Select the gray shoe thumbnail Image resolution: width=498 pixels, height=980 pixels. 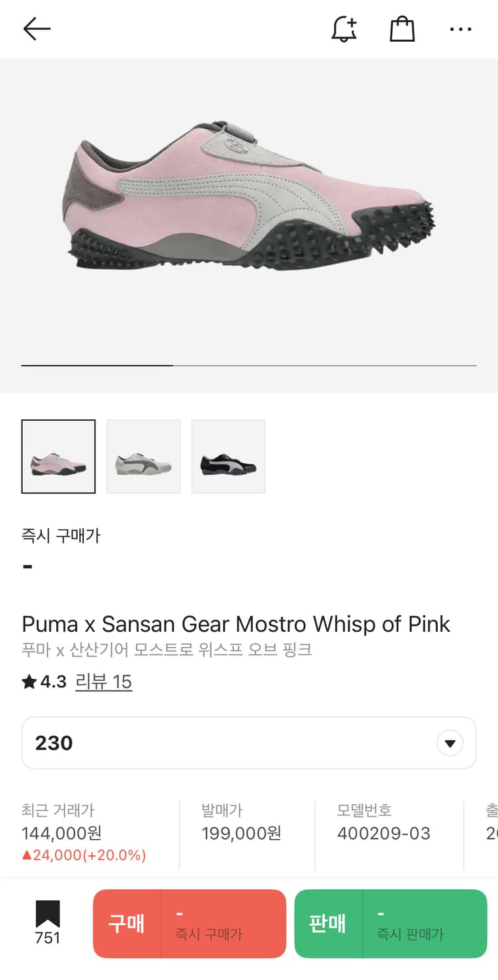(143, 456)
